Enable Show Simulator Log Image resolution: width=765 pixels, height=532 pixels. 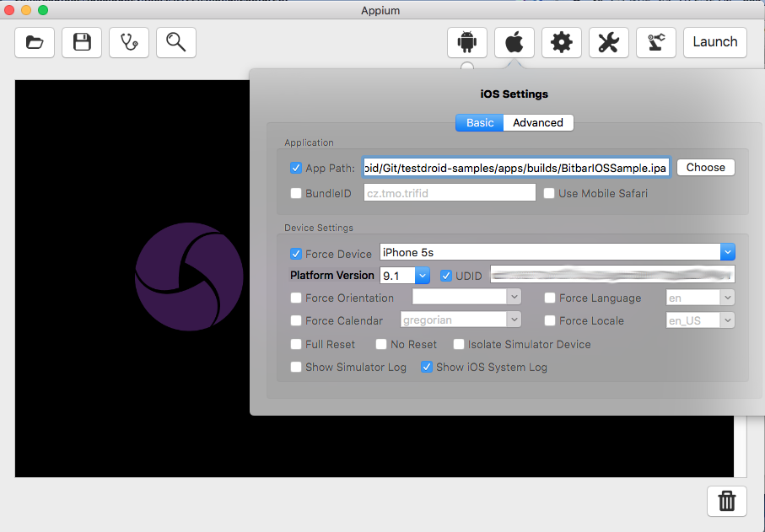coord(296,368)
